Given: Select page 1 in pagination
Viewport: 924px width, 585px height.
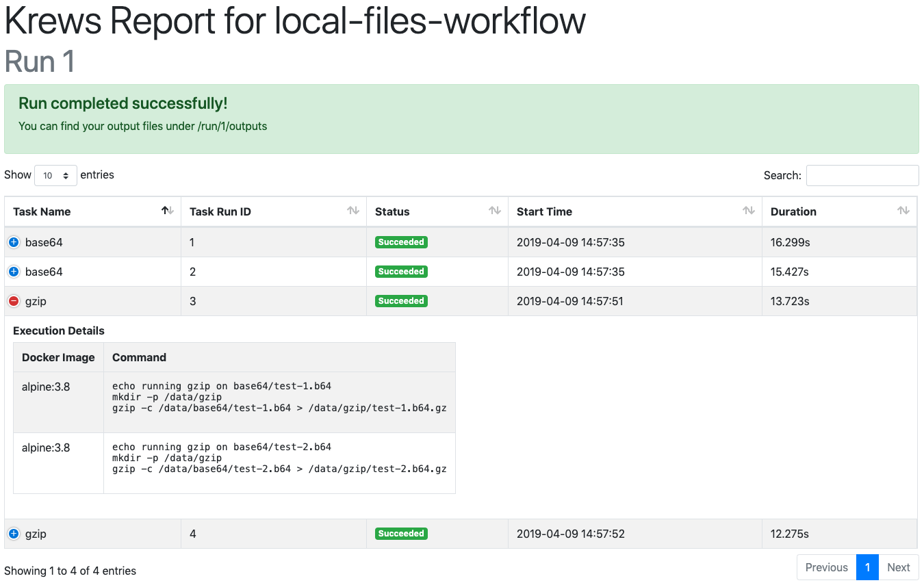Looking at the screenshot, I should tap(867, 567).
